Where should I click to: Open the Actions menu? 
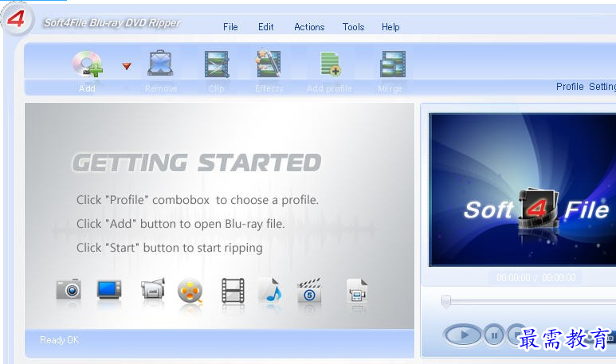[x=309, y=27]
